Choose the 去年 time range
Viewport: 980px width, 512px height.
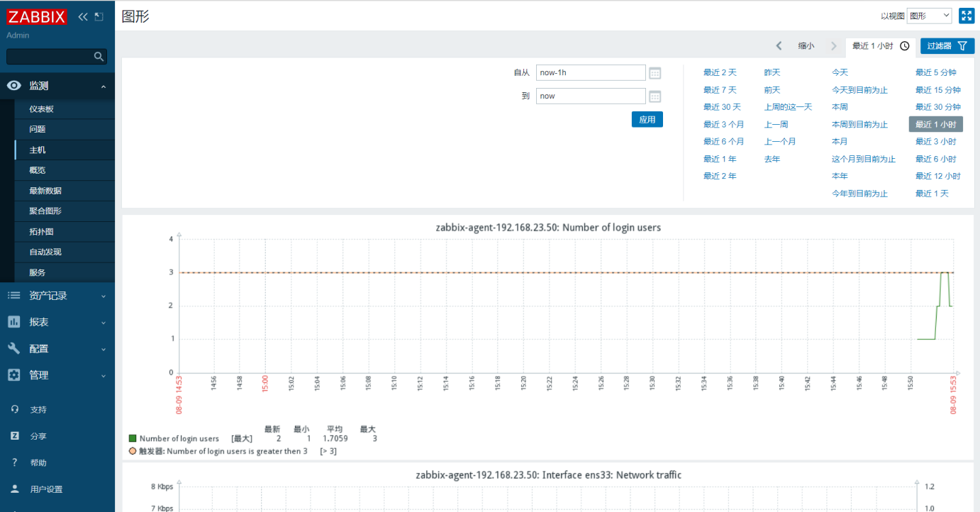tap(772, 159)
